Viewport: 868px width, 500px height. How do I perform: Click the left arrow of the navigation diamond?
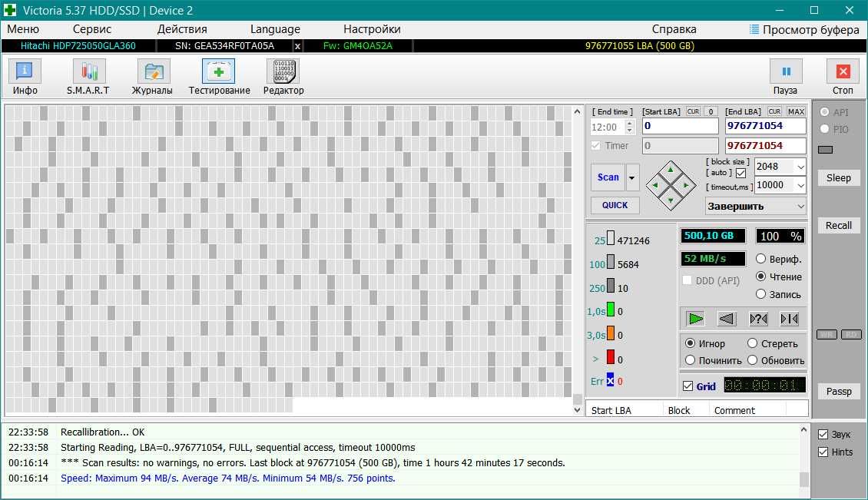(655, 185)
